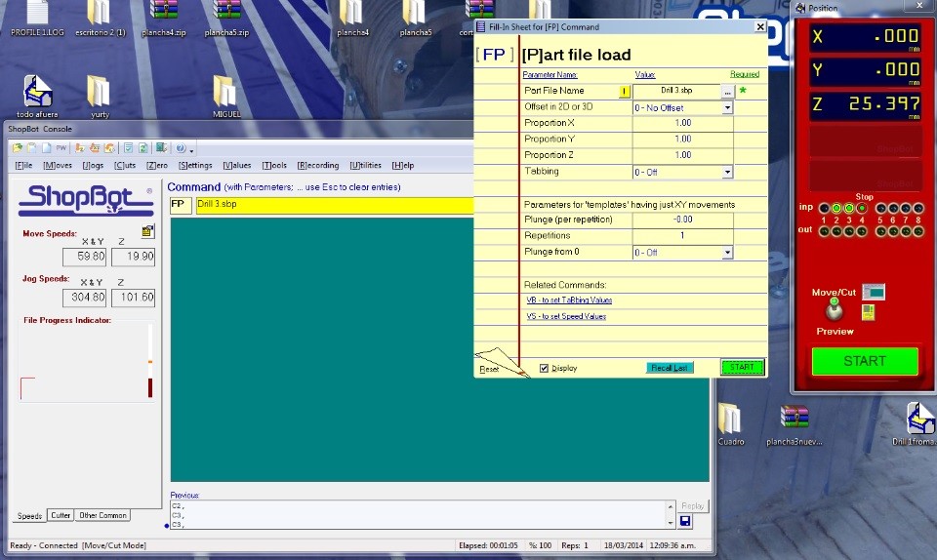This screenshot has height=560, width=937.
Task: Click the Recall Last button
Action: [670, 368]
